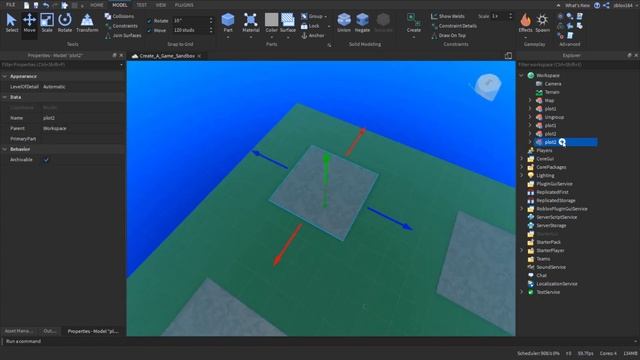Select ReplicatedStorage in Explorer

(556, 200)
